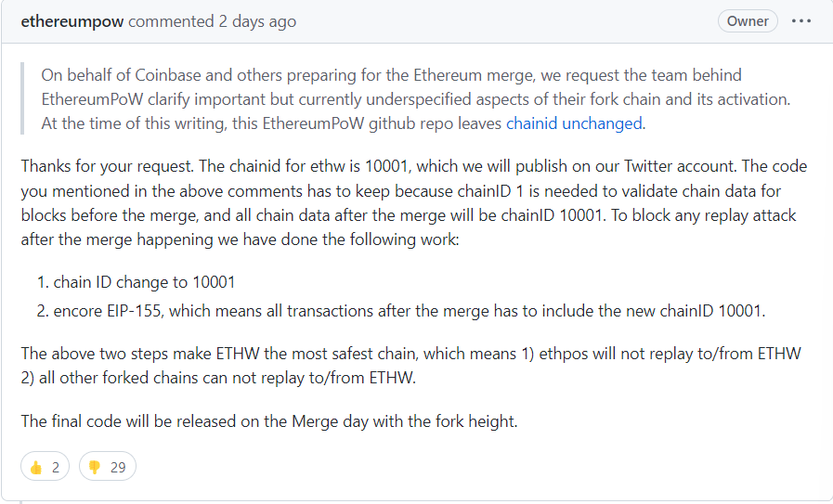Image resolution: width=833 pixels, height=504 pixels.
Task: Click the thumbs down reaction emoji
Action: [x=95, y=468]
